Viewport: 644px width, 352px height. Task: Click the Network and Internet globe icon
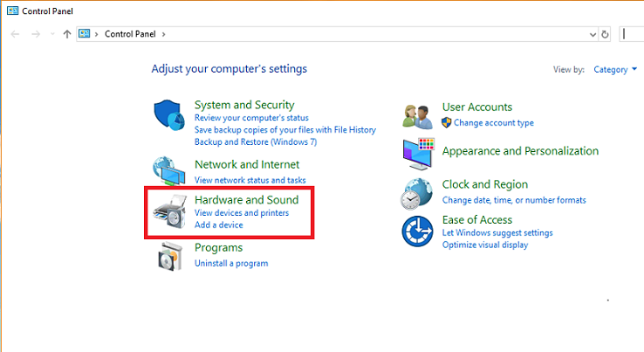tap(168, 170)
